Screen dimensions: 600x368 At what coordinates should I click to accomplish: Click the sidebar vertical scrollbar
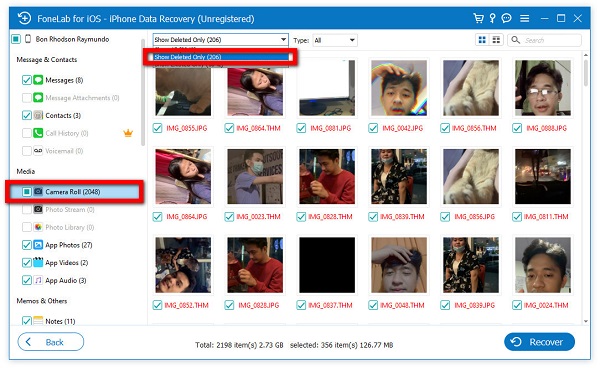(x=143, y=92)
